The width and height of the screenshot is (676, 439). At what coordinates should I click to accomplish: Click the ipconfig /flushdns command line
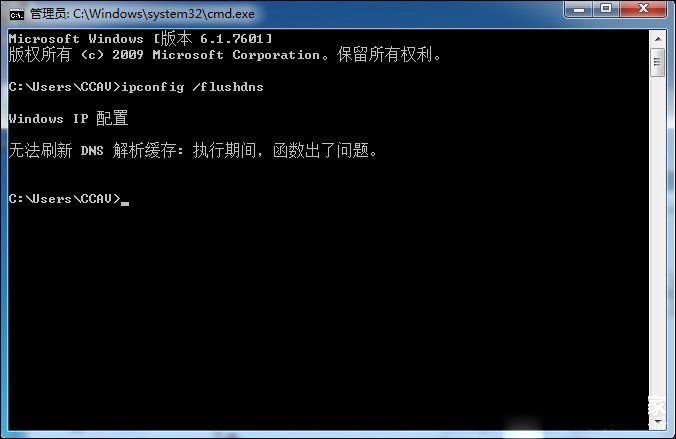pos(136,87)
